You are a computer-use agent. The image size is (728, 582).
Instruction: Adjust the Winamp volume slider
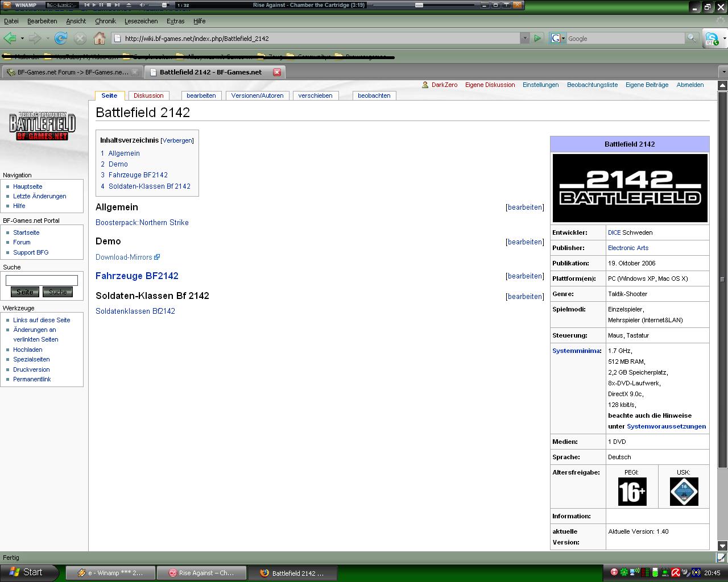pyautogui.click(x=159, y=5)
